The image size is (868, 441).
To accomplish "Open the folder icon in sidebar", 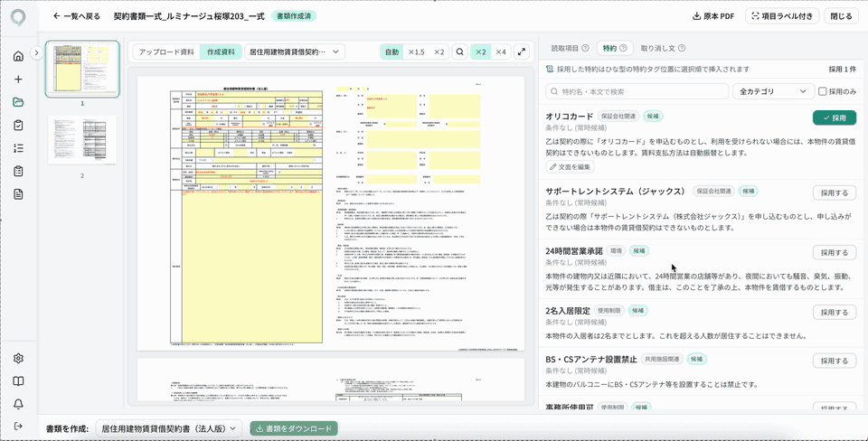I will tap(18, 102).
